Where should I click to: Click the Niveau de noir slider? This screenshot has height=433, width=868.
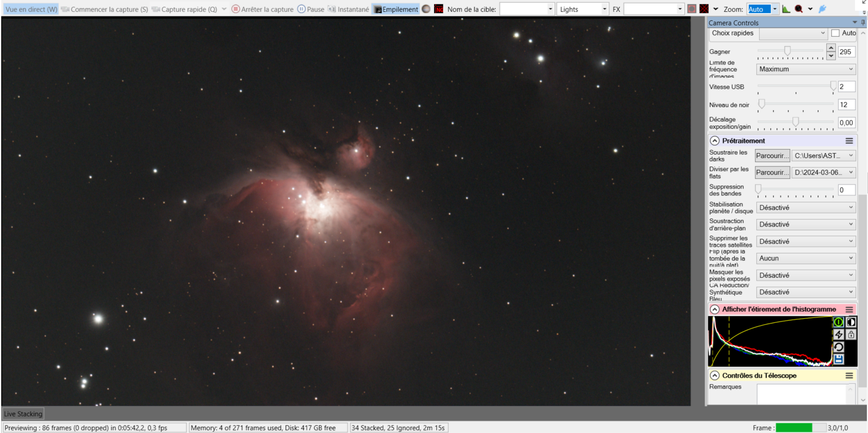tap(796, 104)
